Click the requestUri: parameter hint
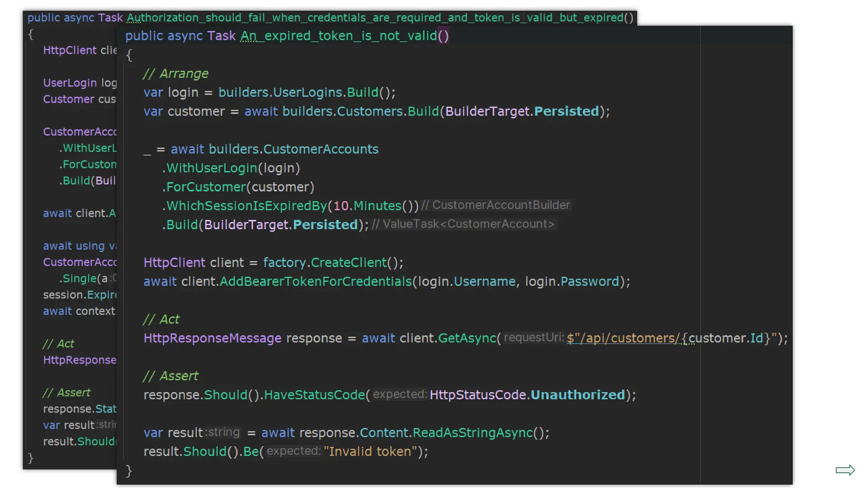Image resolution: width=868 pixels, height=488 pixels. tap(534, 338)
